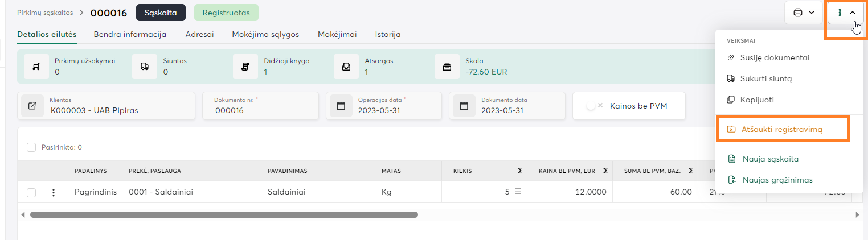
Task: Click the Atsargos inventory box icon
Action: tap(346, 67)
